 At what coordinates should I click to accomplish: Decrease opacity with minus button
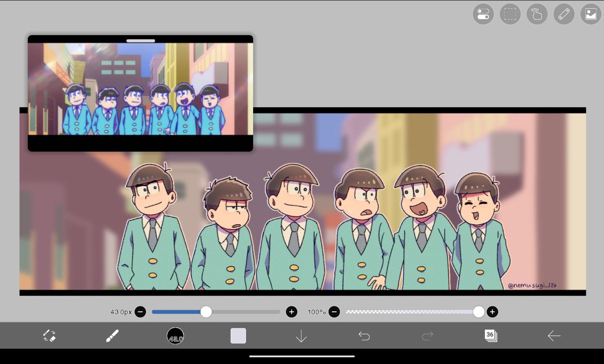(x=334, y=312)
